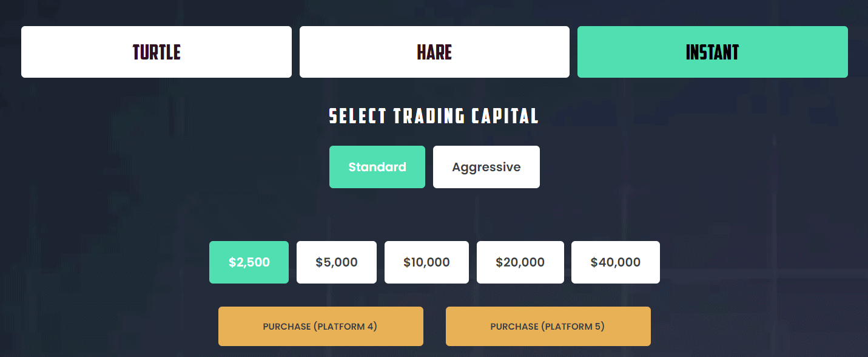The width and height of the screenshot is (868, 357).
Task: Pick the $40,000 trading capital
Action: coord(615,262)
